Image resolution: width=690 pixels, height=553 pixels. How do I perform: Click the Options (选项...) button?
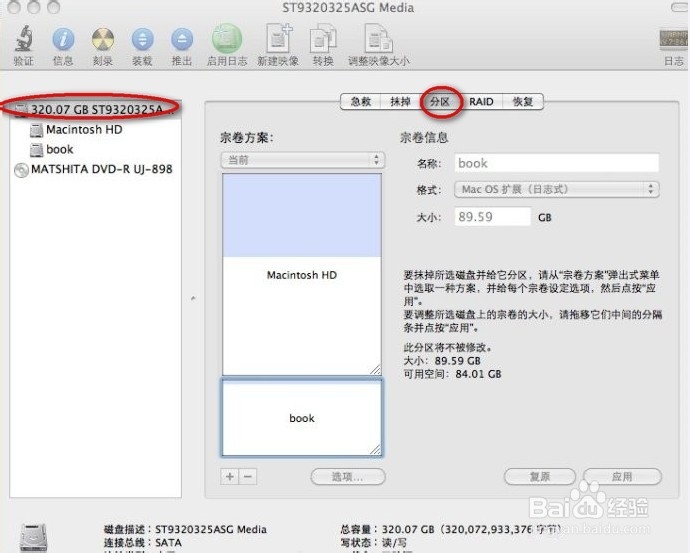pos(348,476)
